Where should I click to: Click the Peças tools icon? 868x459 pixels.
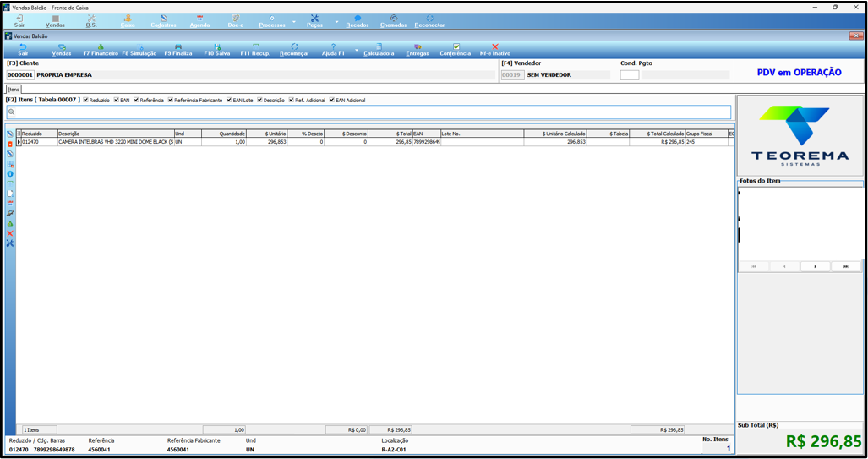(314, 21)
